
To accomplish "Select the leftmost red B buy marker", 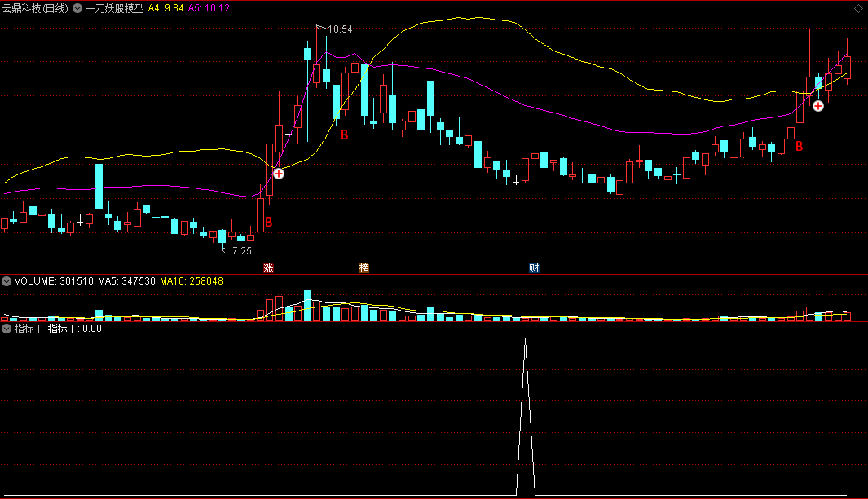I will (268, 222).
